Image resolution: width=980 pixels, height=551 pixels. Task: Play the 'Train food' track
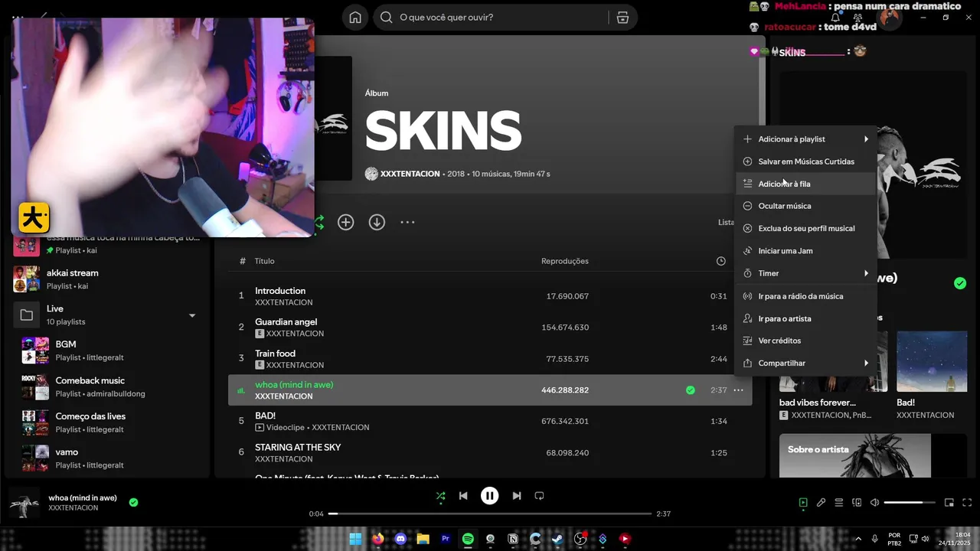[x=490, y=359]
